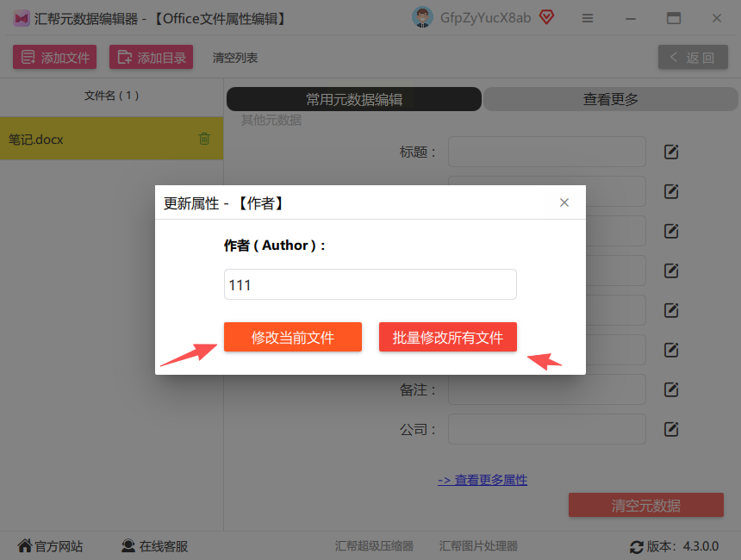
Task: Click the 作者 Author text input field
Action: point(370,284)
